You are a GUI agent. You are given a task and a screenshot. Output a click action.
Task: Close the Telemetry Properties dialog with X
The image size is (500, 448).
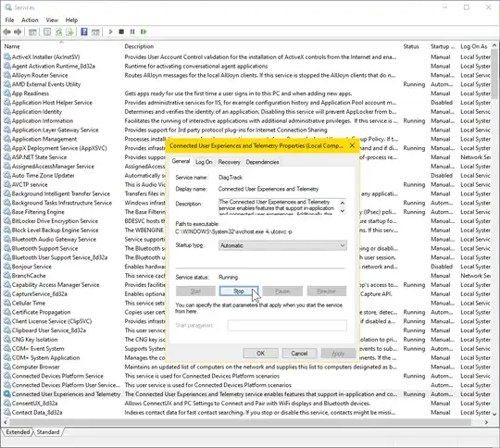pyautogui.click(x=352, y=145)
